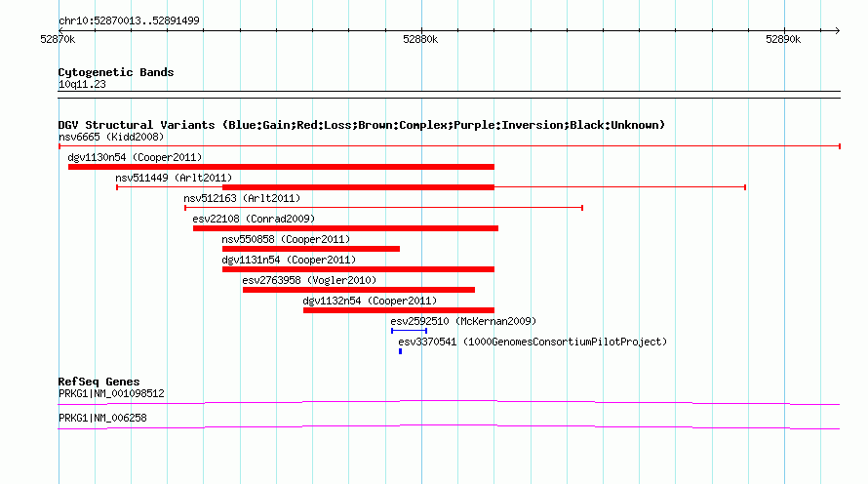The width and height of the screenshot is (868, 484).
Task: Click the red dgv1131n54 loss bar
Action: (358, 269)
